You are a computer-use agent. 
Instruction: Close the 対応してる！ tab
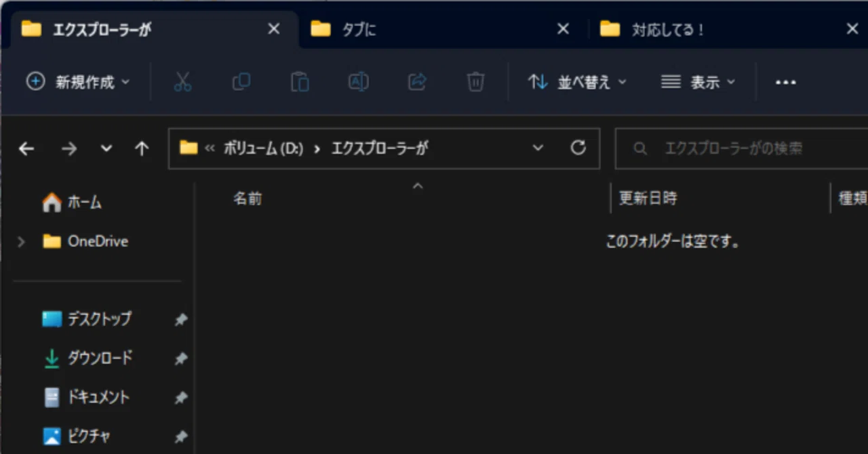pyautogui.click(x=852, y=28)
